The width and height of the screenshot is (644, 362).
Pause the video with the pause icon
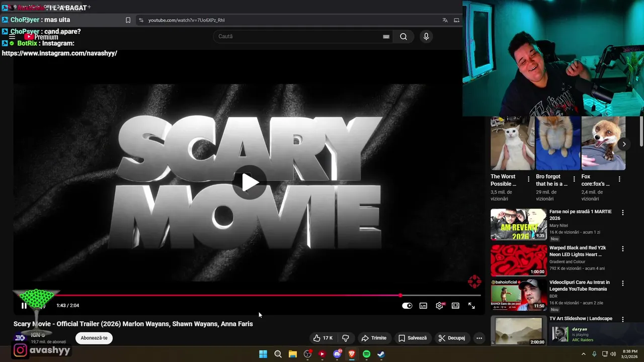coord(24,306)
